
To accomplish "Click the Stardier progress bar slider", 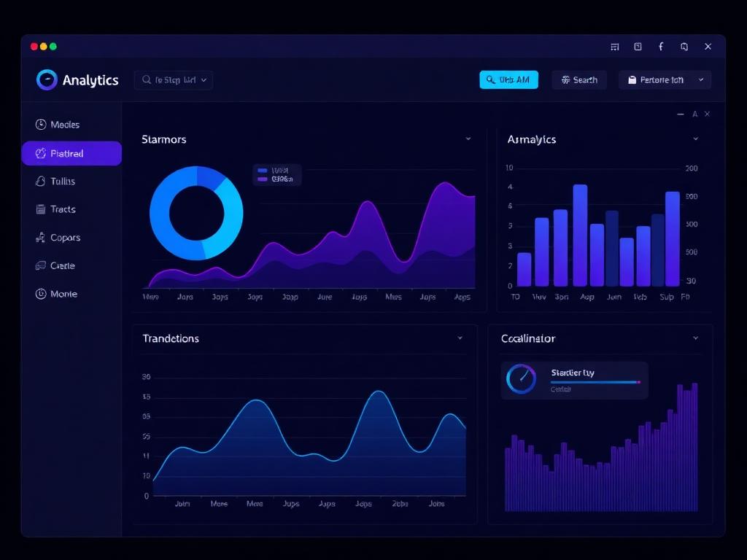I will pos(595,382).
